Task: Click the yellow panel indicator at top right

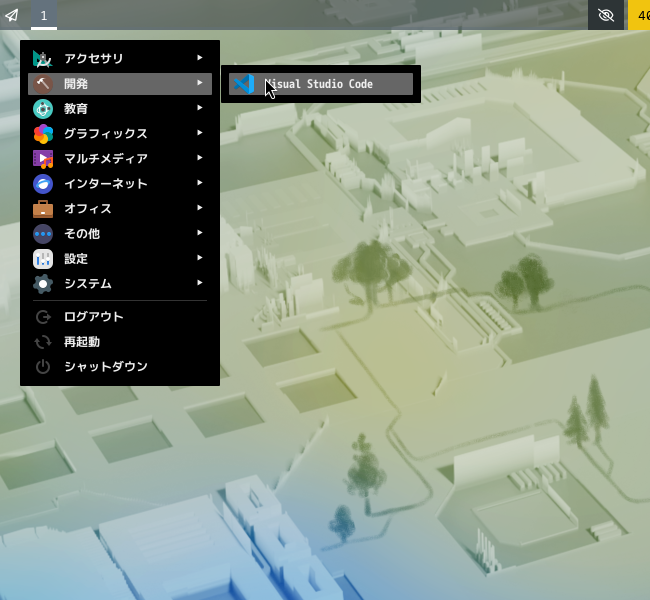Action: point(639,15)
